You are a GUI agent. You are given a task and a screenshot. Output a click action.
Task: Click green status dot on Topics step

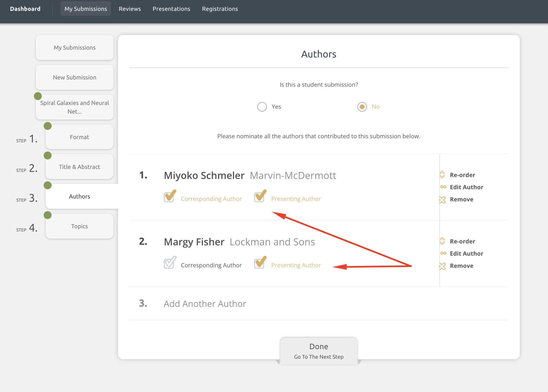tap(48, 215)
